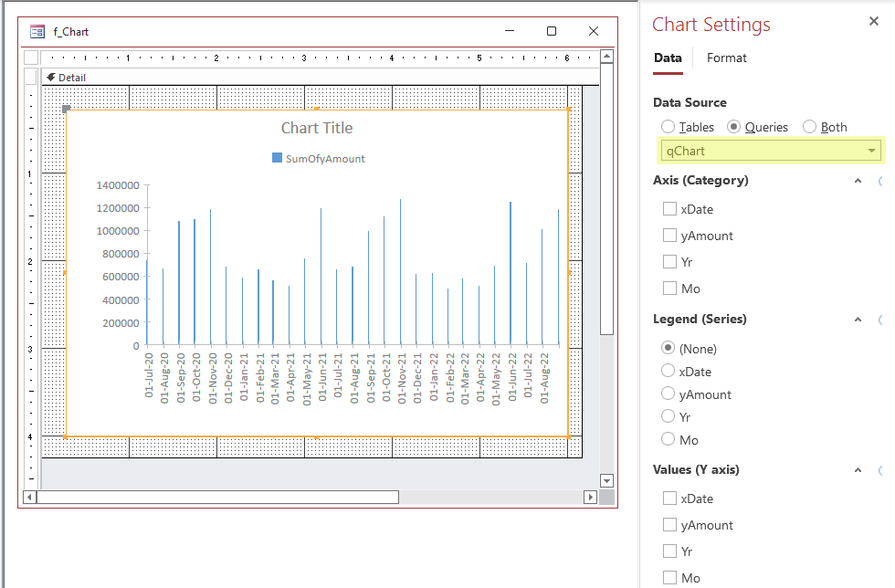The image size is (895, 588).
Task: Collapse the Axis (Category) section
Action: pos(857,180)
